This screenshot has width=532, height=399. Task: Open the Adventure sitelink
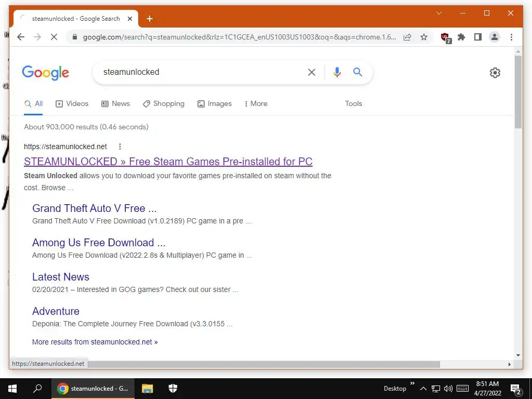pyautogui.click(x=56, y=311)
